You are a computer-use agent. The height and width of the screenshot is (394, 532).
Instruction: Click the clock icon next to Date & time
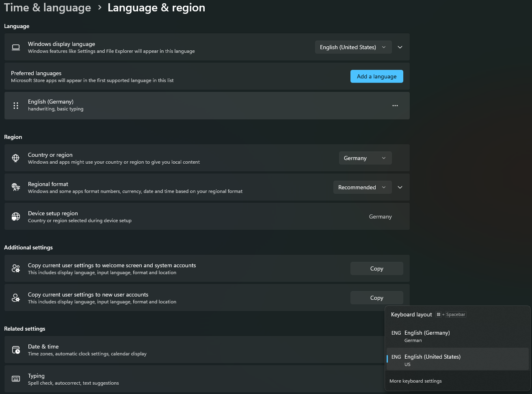(x=15, y=350)
